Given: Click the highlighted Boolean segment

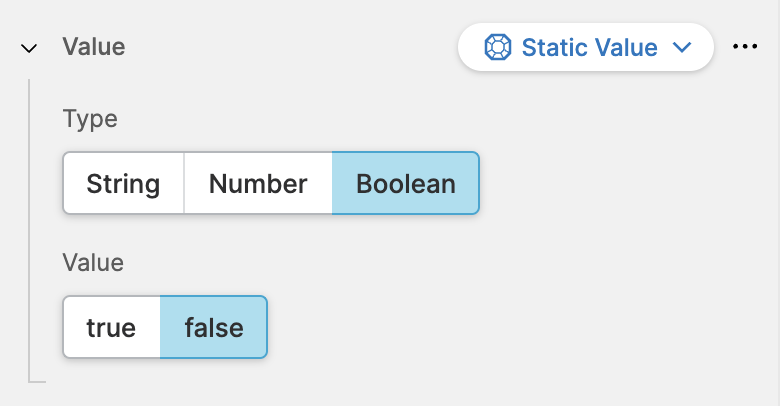Looking at the screenshot, I should tap(406, 183).
